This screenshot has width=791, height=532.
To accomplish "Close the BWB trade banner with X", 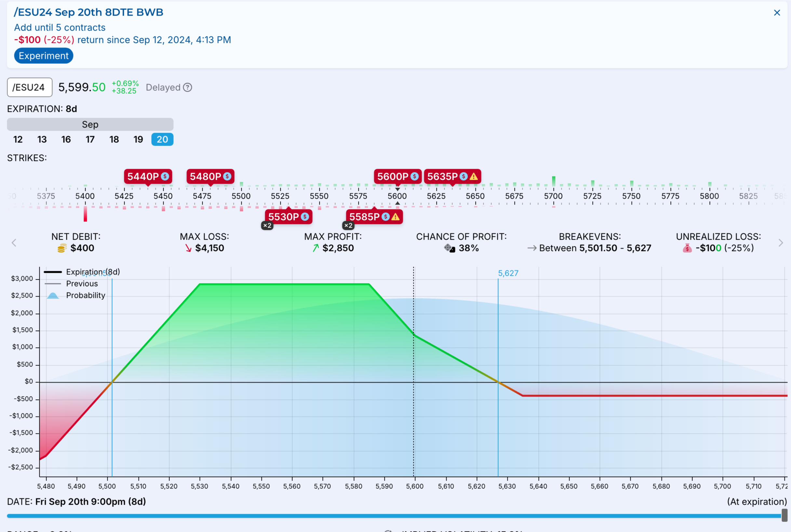I will point(777,13).
